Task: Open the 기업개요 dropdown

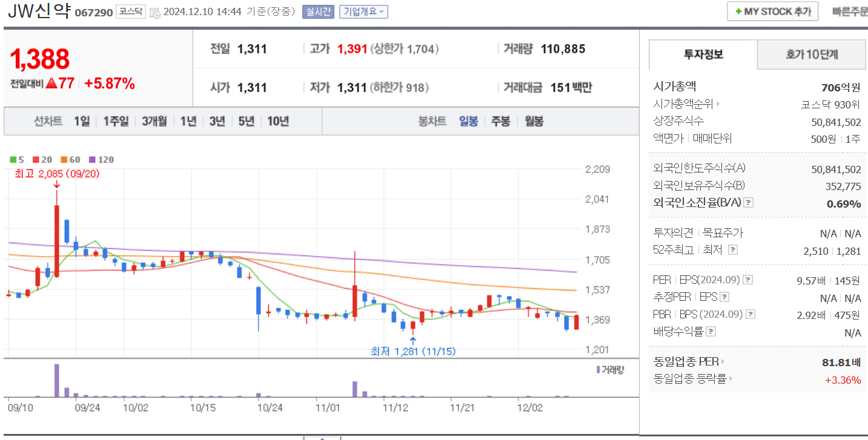Action: point(364,11)
